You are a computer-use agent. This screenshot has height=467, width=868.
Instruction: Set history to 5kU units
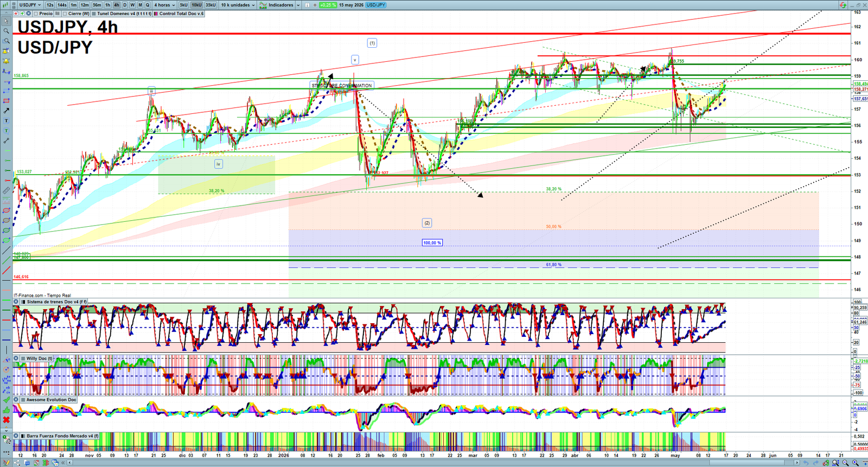183,5
